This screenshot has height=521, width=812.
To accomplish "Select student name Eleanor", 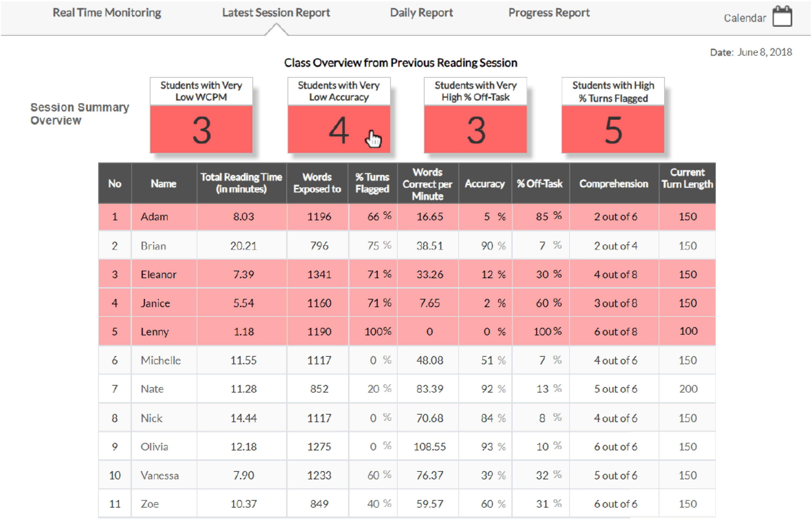I will (158, 274).
